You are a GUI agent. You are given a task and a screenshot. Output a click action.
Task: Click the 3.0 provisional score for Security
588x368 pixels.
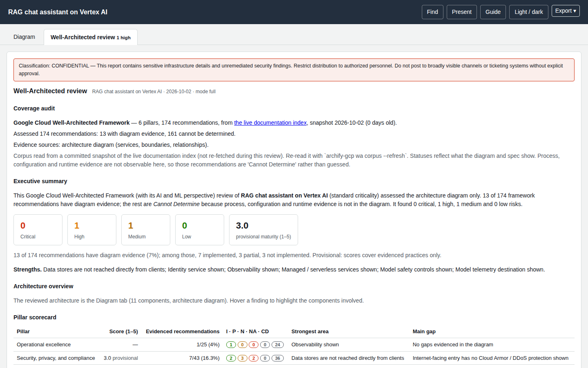(x=121, y=358)
